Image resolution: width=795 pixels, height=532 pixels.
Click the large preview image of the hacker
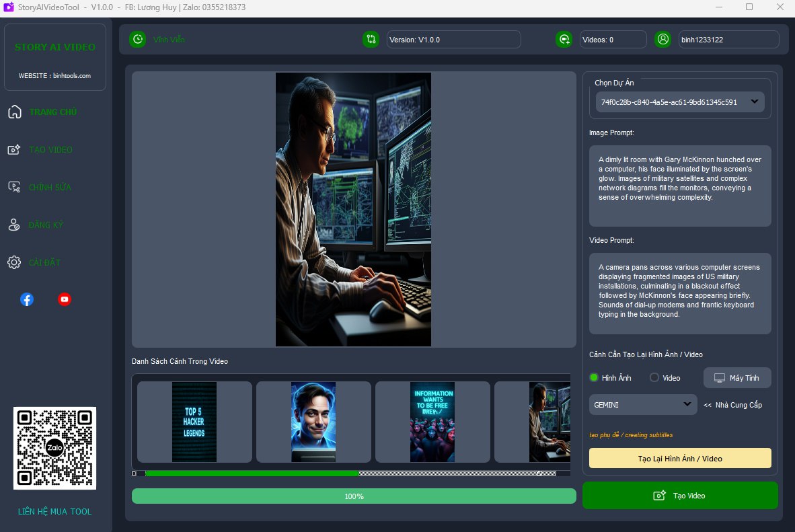point(353,209)
